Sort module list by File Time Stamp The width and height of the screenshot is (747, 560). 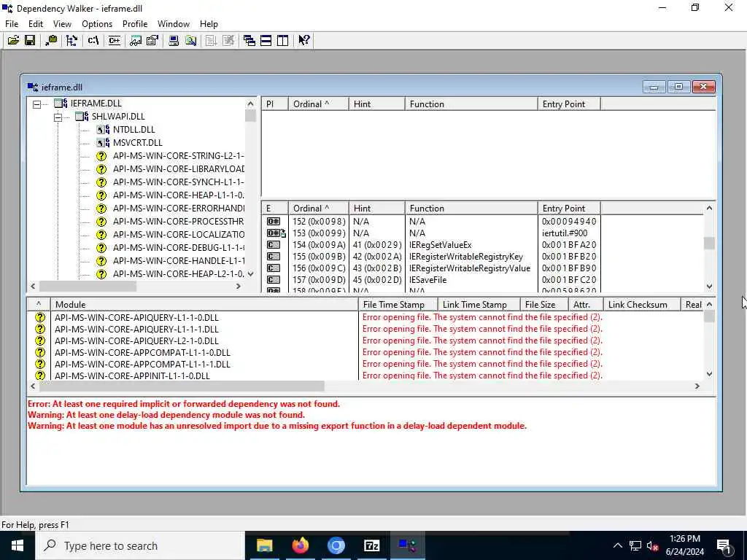coord(398,305)
